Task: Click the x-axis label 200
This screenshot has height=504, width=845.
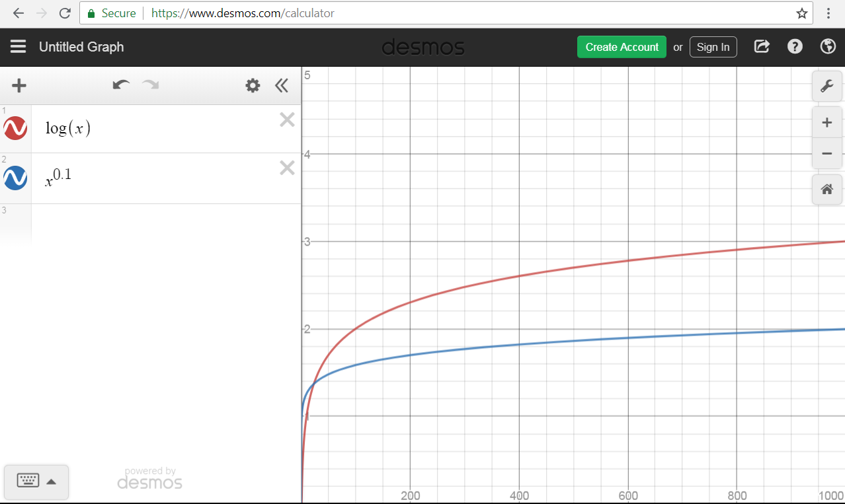Action: [411, 496]
